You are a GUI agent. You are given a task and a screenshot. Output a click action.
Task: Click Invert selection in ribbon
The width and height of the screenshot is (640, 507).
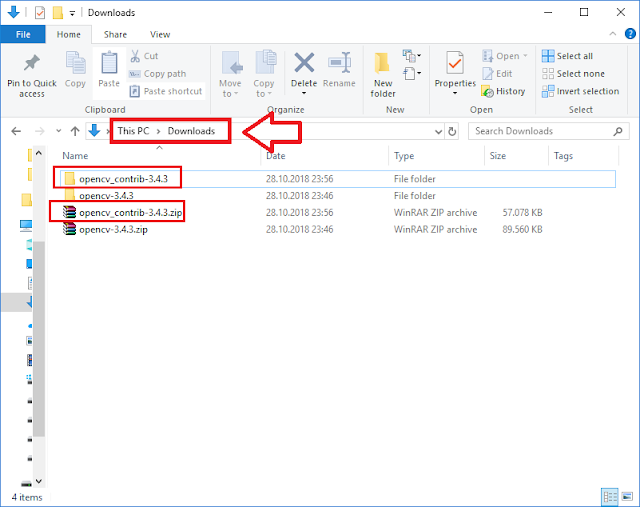580,91
